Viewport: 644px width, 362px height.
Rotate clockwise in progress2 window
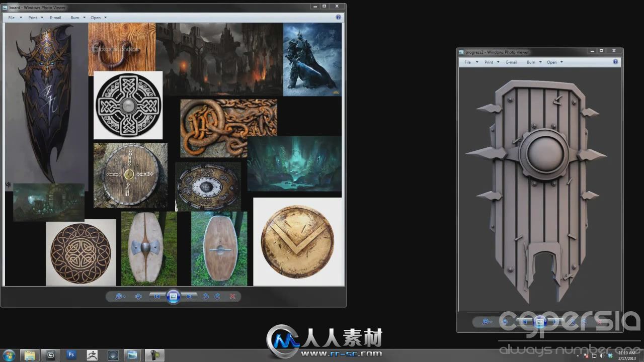coord(584,322)
